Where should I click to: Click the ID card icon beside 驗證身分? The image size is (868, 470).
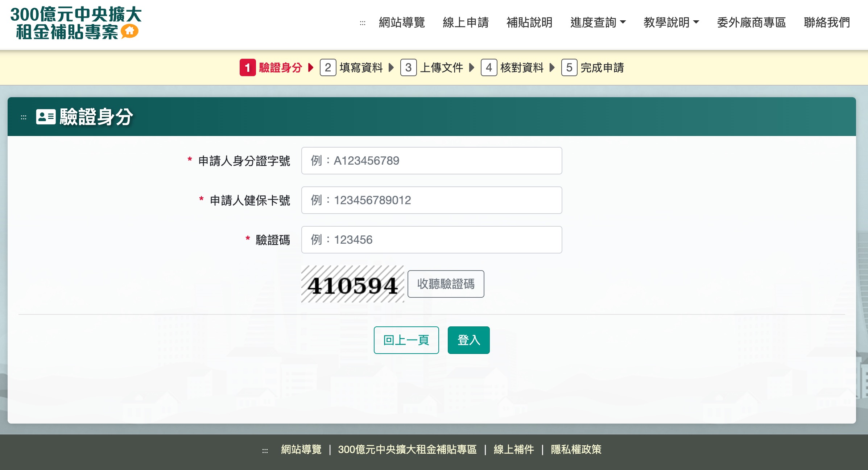tap(46, 117)
